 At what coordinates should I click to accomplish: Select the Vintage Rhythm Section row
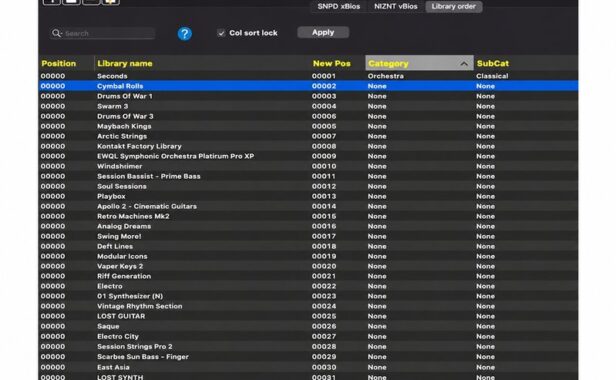(308, 306)
